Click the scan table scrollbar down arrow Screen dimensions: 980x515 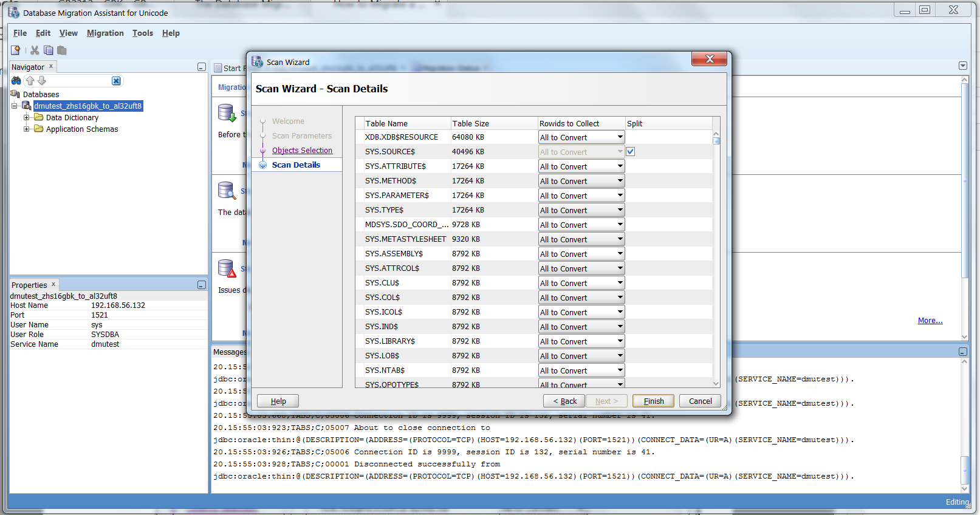coord(716,383)
